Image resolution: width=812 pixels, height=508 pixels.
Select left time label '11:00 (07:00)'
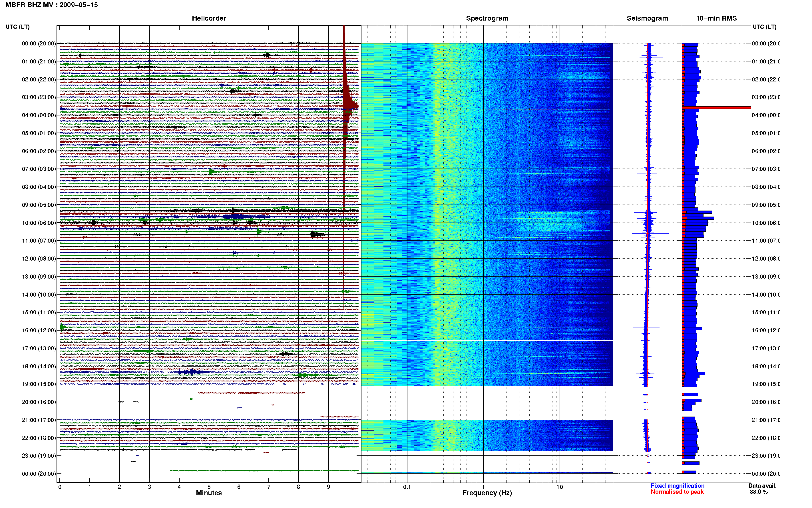(39, 241)
